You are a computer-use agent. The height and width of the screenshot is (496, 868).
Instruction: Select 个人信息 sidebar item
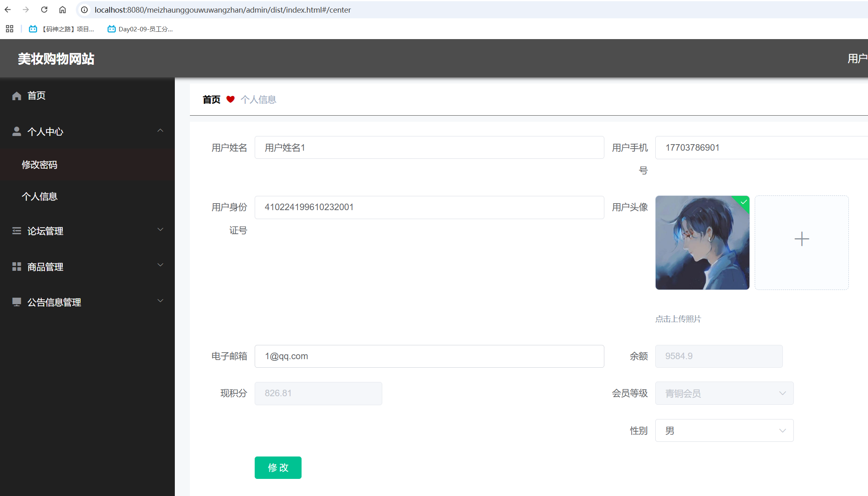(40, 197)
